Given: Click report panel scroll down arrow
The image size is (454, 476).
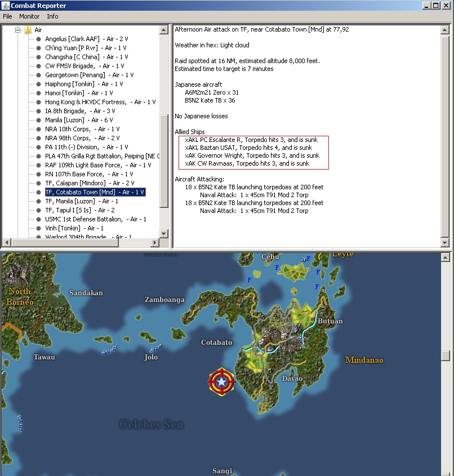Looking at the screenshot, I should coord(445,243).
